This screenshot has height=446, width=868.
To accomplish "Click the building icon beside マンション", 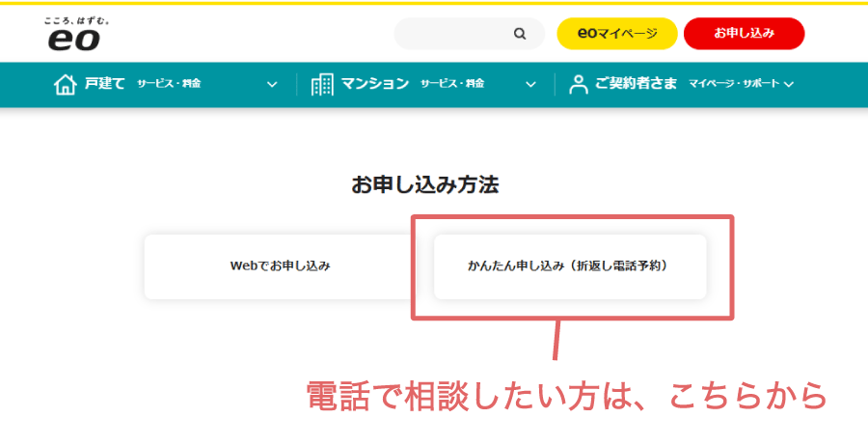I will (x=322, y=84).
